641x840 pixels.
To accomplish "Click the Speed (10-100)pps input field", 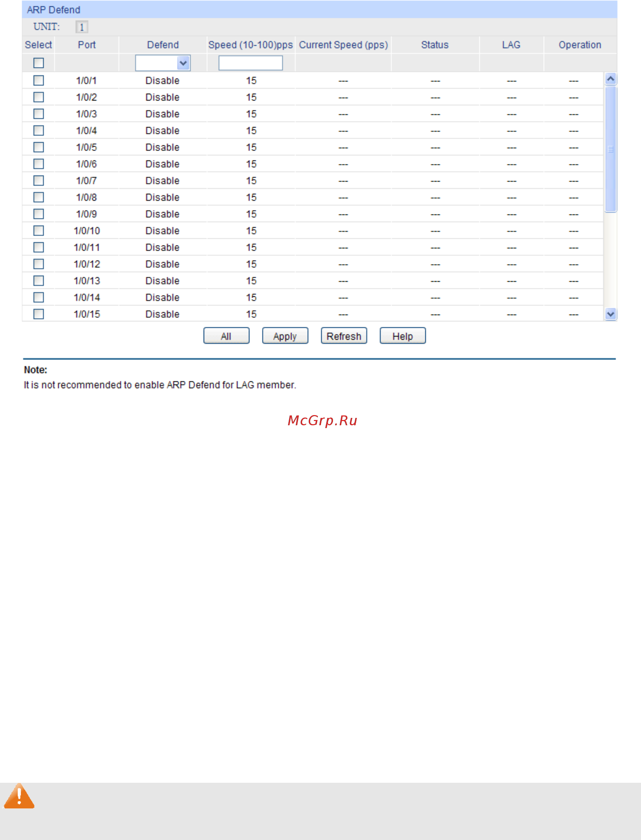I will [251, 63].
